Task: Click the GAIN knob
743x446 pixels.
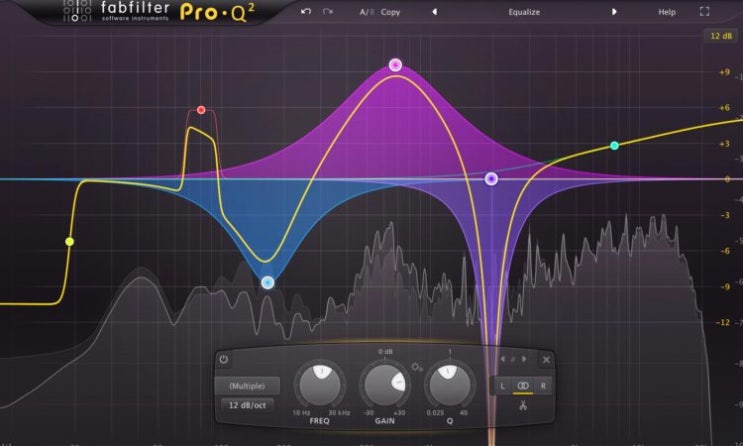Action: click(385, 385)
